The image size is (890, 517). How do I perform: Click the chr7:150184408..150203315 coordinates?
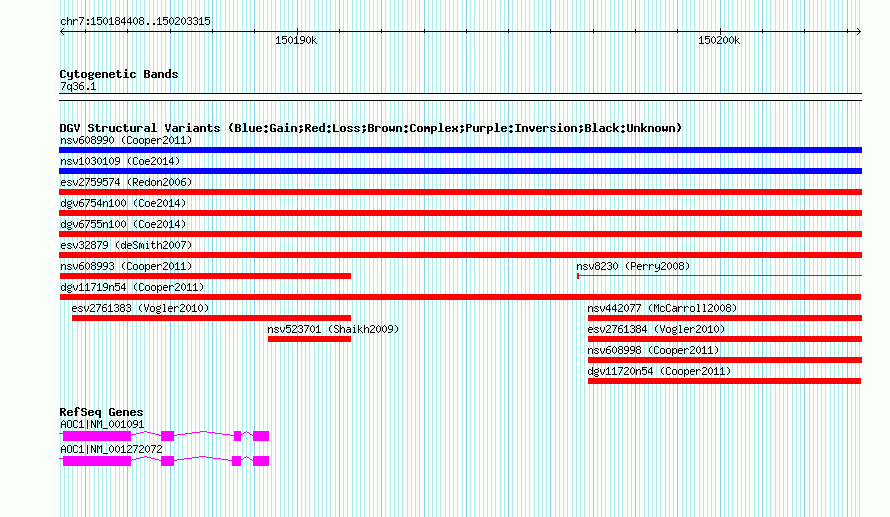pos(135,22)
